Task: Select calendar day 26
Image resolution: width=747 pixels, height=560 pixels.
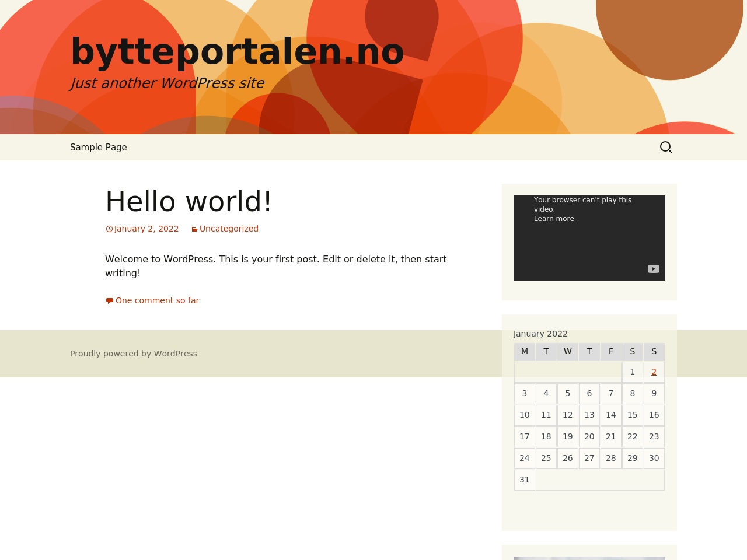Action: point(568,458)
